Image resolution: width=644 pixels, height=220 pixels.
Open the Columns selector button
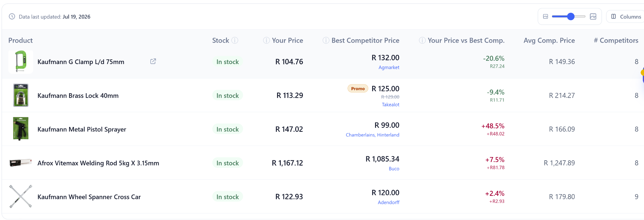click(x=626, y=16)
